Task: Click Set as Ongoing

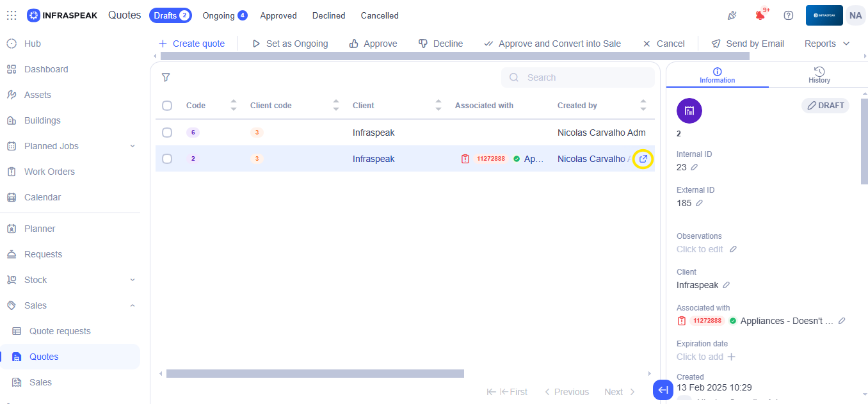Action: point(290,44)
